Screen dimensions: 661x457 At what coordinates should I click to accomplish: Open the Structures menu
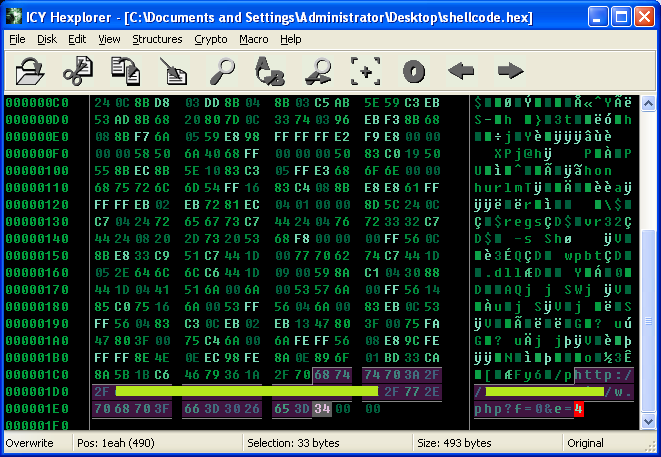pos(157,39)
